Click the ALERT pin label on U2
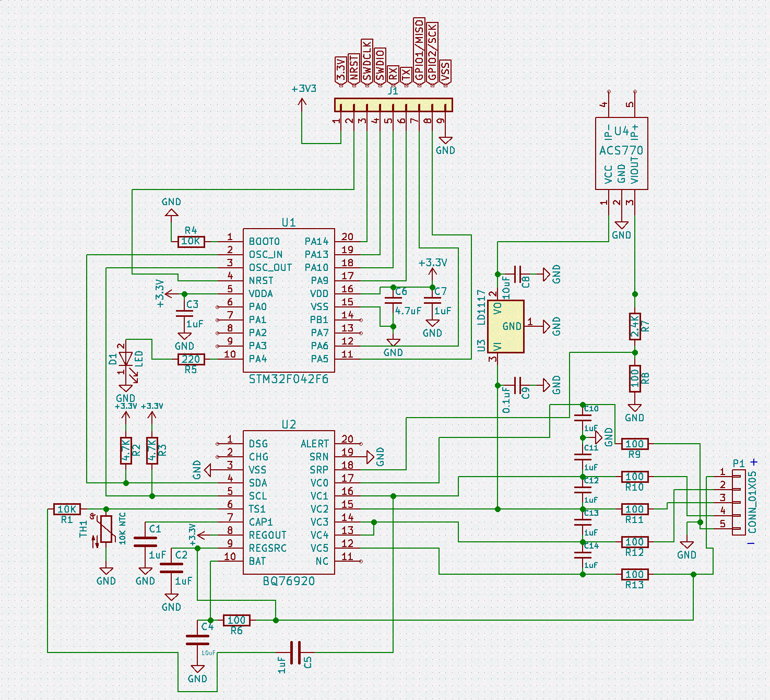The width and height of the screenshot is (770, 700). [x=315, y=444]
